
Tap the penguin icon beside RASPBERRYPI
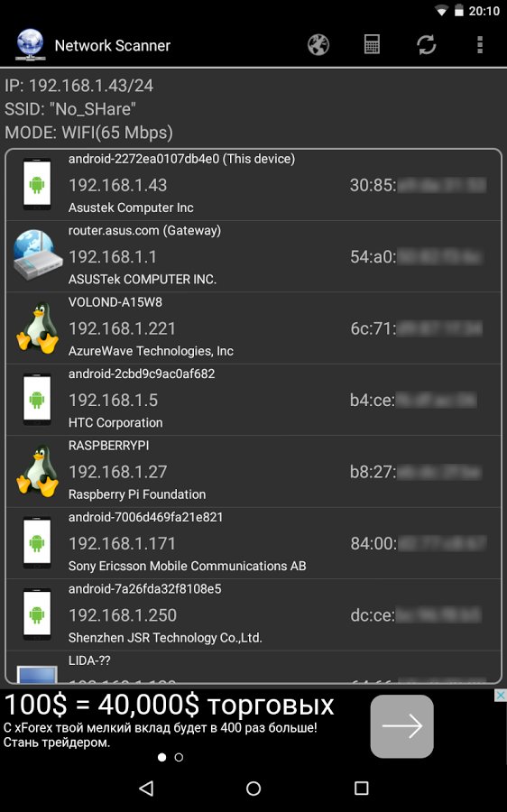tap(37, 471)
